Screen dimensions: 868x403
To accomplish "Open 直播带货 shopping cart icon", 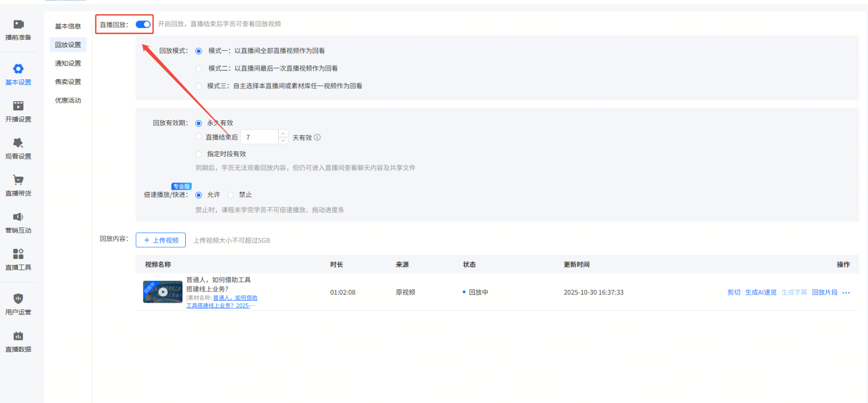I will pos(18,180).
